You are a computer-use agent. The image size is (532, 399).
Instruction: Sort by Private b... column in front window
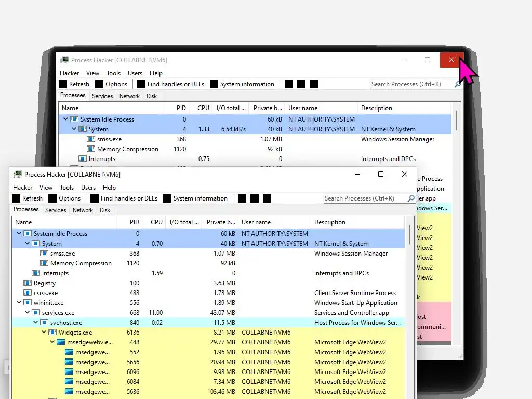220,222
